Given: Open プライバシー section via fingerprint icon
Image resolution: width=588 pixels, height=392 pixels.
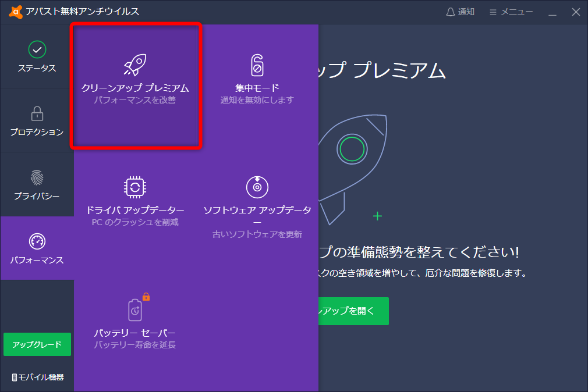Looking at the screenshot, I should tap(37, 179).
